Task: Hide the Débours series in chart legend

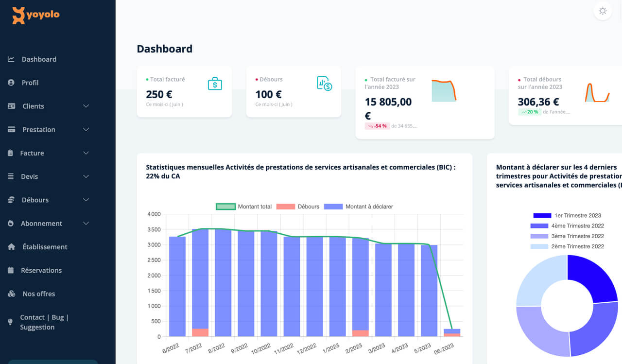Action: (x=285, y=207)
